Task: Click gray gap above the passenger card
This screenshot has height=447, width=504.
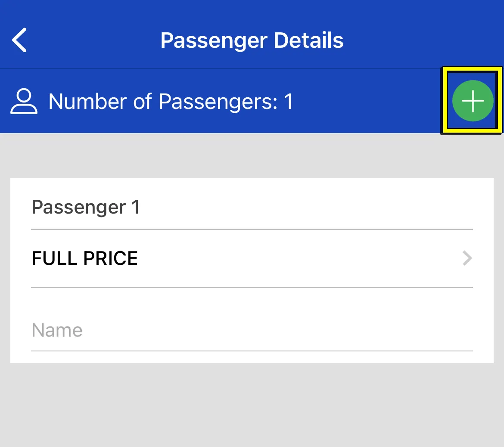Action: (252, 156)
